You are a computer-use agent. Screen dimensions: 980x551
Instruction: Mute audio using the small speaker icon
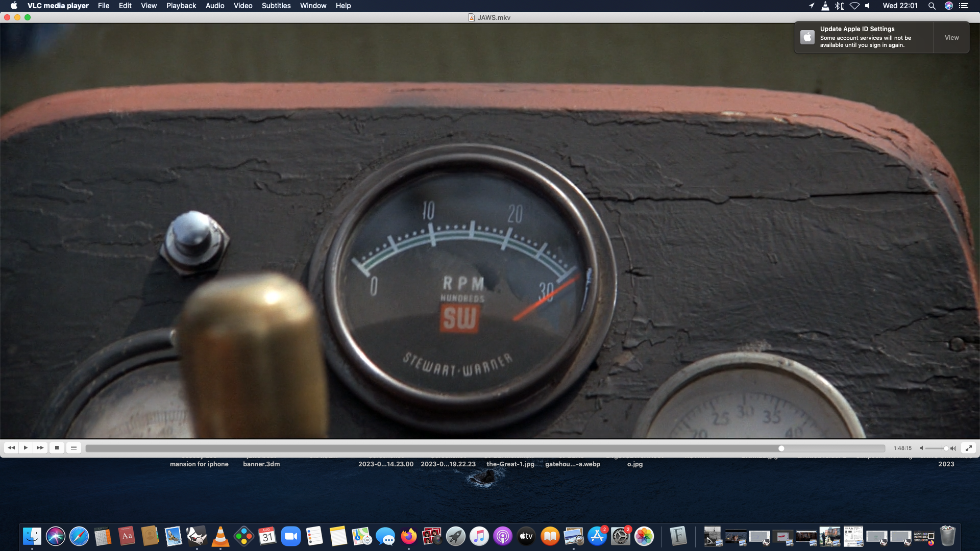pyautogui.click(x=922, y=448)
